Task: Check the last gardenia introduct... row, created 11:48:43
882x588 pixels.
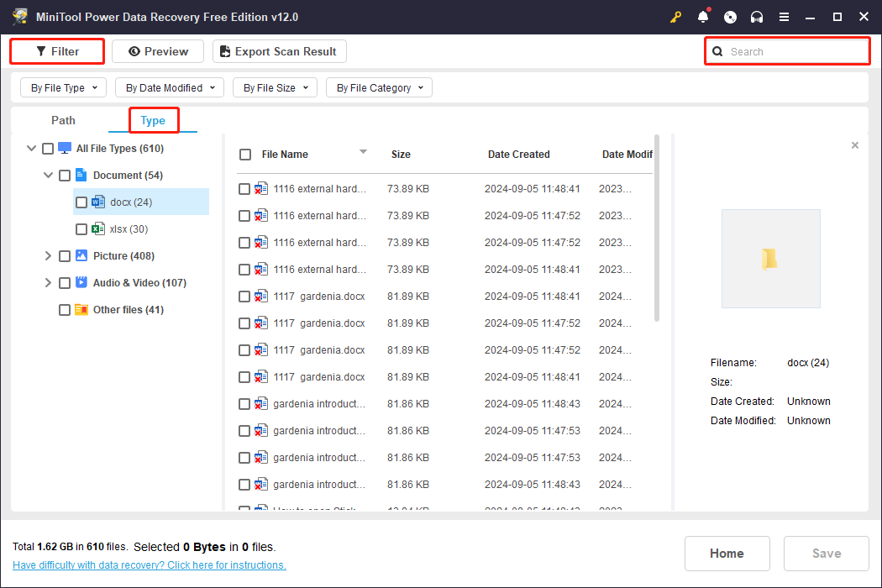Action: pyautogui.click(x=244, y=485)
